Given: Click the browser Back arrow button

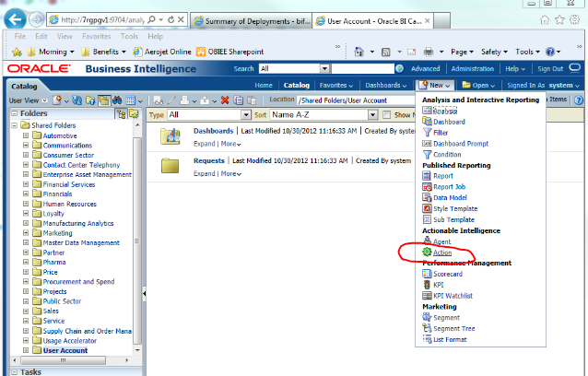Looking at the screenshot, I should point(15,19).
